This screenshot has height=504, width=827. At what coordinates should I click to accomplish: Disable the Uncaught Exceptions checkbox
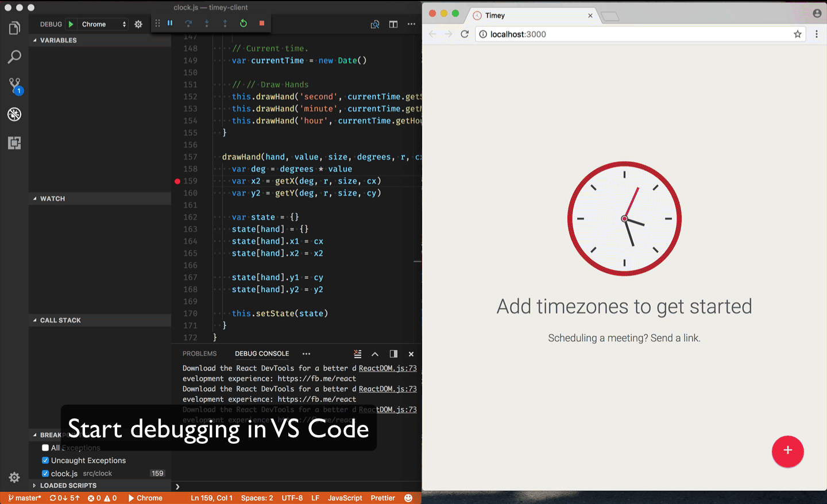coord(45,460)
